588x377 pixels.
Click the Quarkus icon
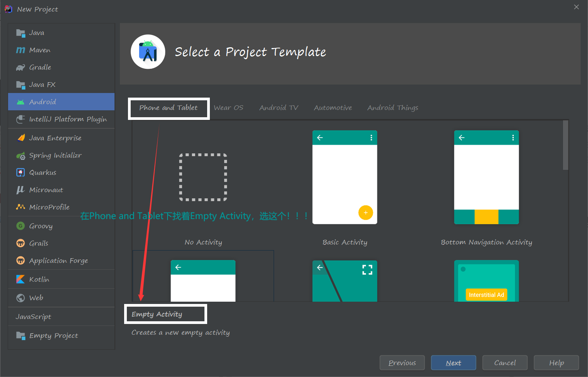(x=21, y=173)
